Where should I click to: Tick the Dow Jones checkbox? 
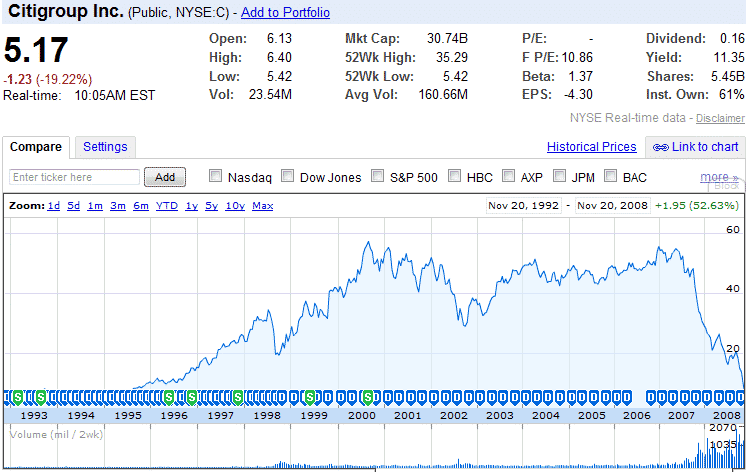pos(288,177)
